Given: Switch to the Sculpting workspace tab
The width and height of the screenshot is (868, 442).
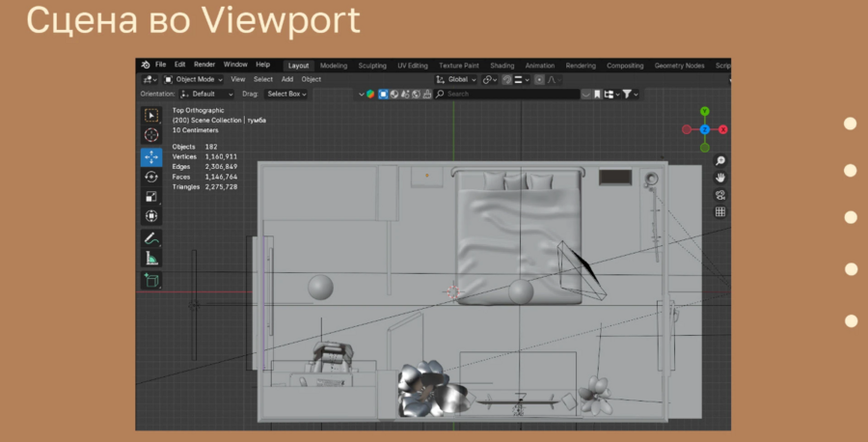Looking at the screenshot, I should [x=372, y=66].
